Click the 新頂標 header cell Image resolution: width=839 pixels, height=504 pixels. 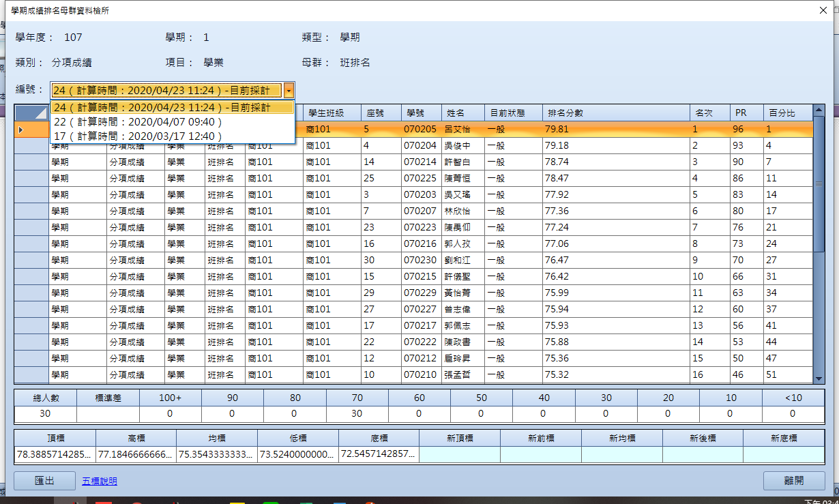pyautogui.click(x=460, y=439)
